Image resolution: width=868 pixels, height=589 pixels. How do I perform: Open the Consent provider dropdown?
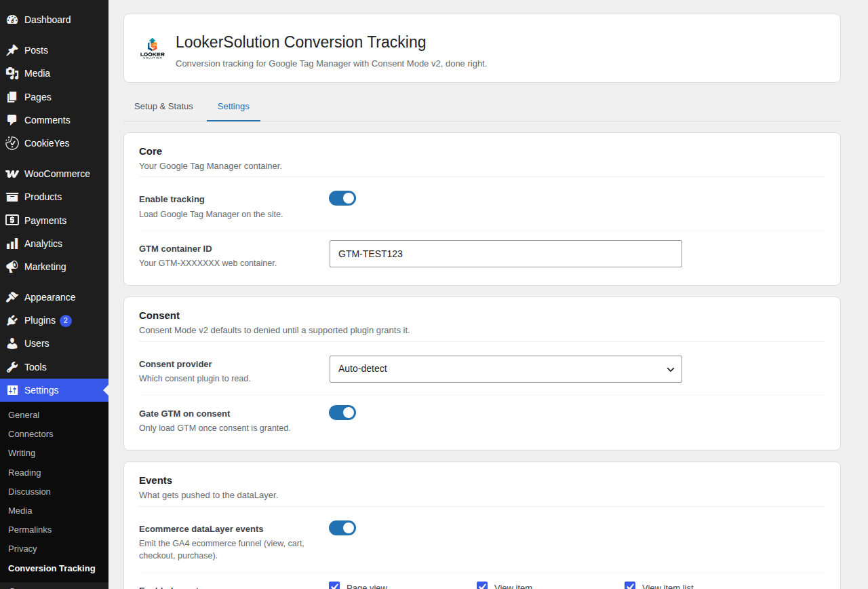pyautogui.click(x=506, y=369)
